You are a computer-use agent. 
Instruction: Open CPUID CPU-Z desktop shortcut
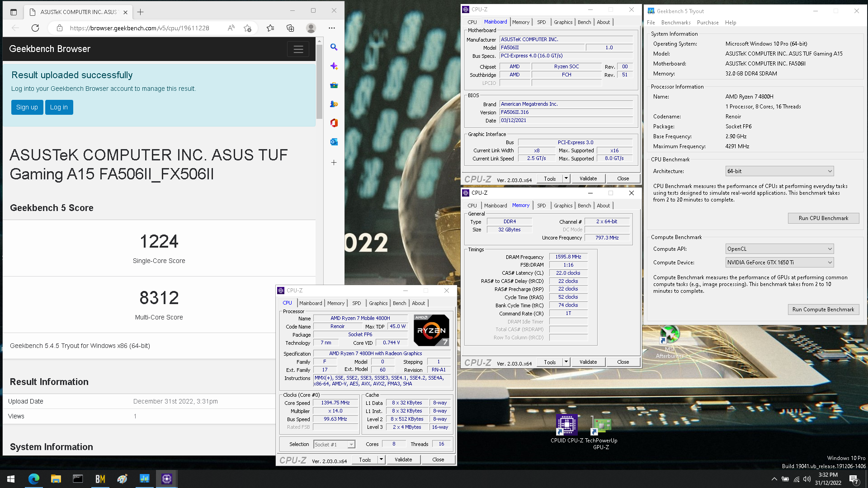tap(566, 428)
